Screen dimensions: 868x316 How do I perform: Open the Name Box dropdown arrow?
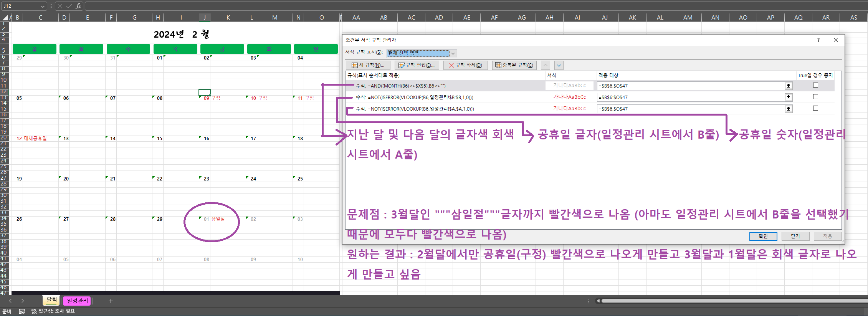point(42,6)
